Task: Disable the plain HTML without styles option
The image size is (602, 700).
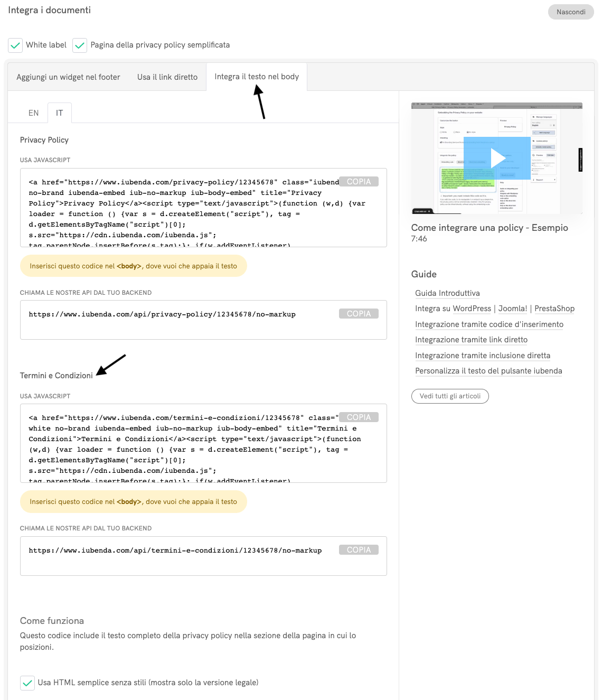Action: tap(27, 683)
